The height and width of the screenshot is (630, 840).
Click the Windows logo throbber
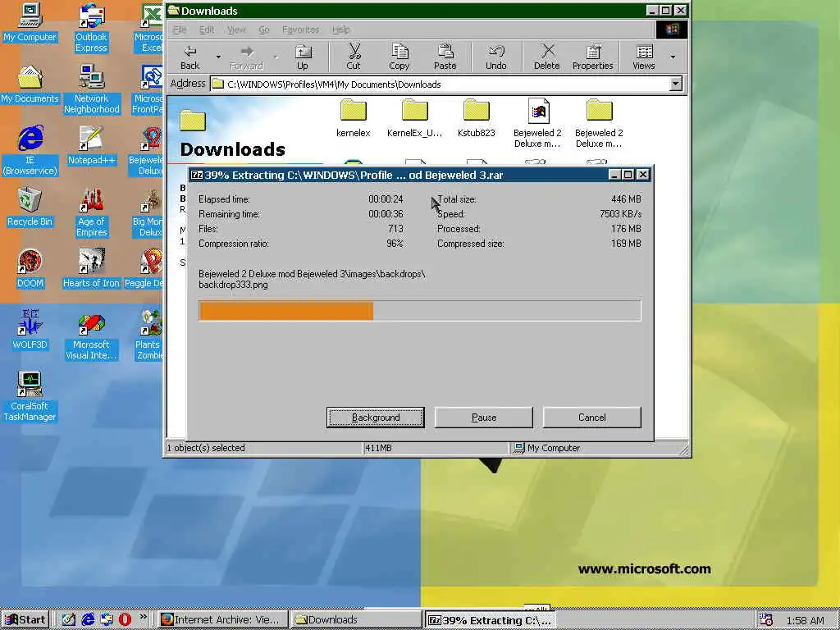tap(672, 30)
